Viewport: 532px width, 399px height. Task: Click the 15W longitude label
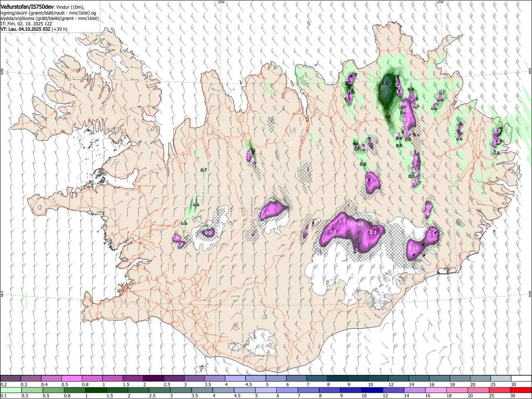click(441, 2)
